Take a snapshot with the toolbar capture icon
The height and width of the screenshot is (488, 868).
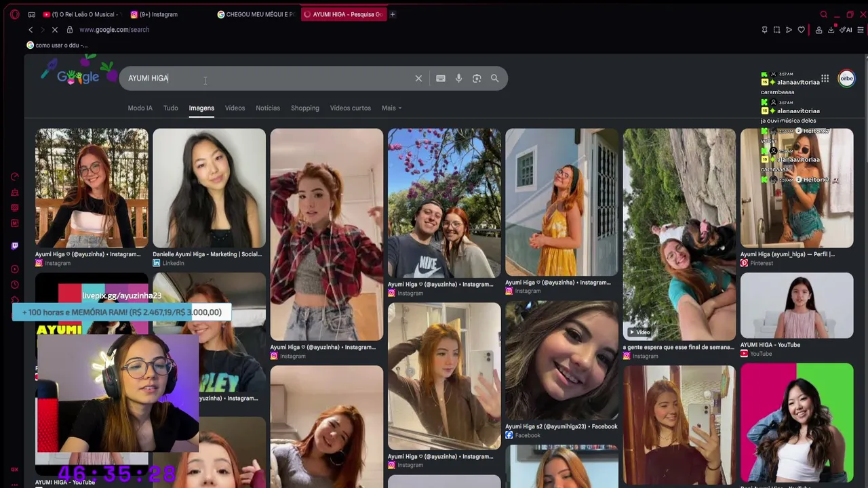click(x=776, y=30)
